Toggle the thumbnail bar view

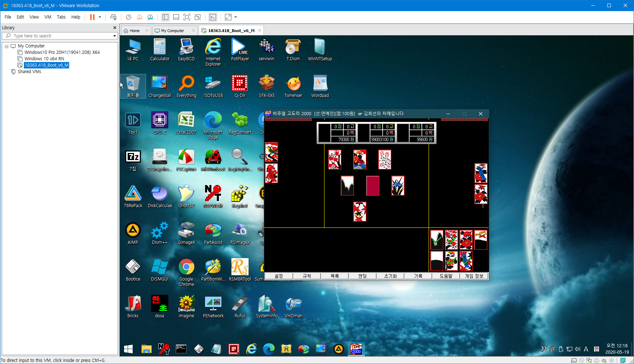[x=176, y=17]
